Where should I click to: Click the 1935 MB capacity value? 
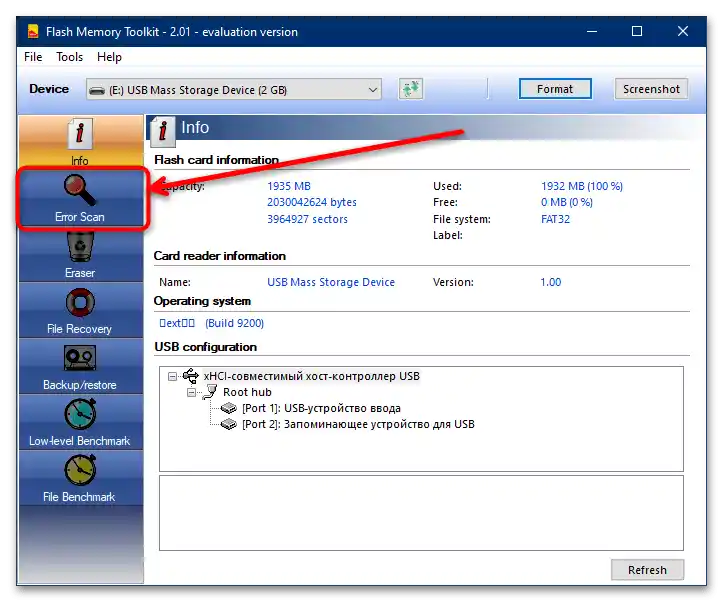click(x=289, y=186)
